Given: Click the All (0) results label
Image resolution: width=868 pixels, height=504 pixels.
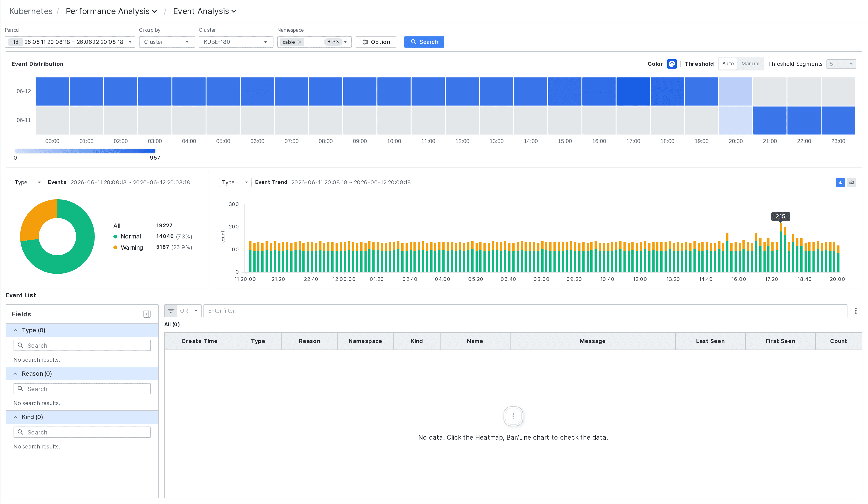Looking at the screenshot, I should (x=172, y=325).
